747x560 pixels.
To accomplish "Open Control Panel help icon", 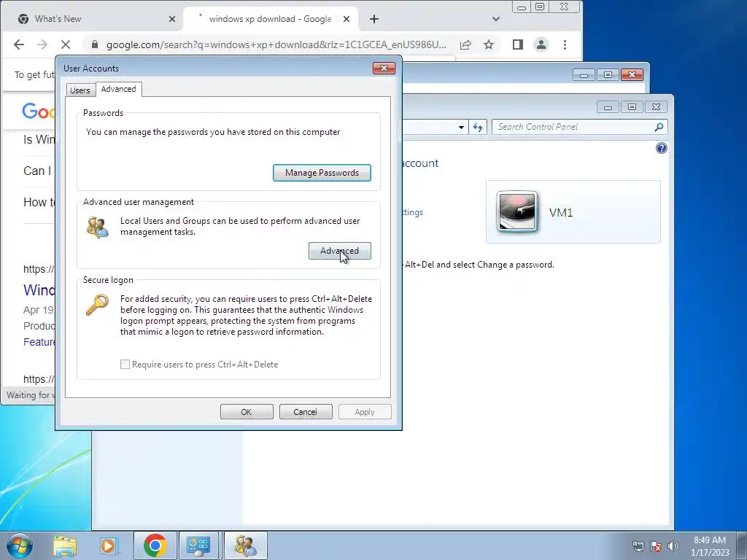I will (661, 148).
